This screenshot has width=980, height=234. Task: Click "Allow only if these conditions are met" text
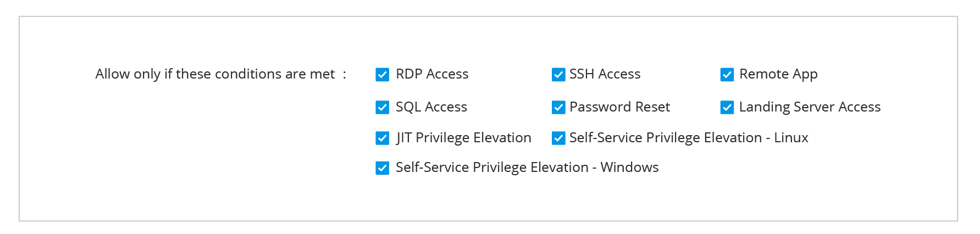click(x=215, y=74)
